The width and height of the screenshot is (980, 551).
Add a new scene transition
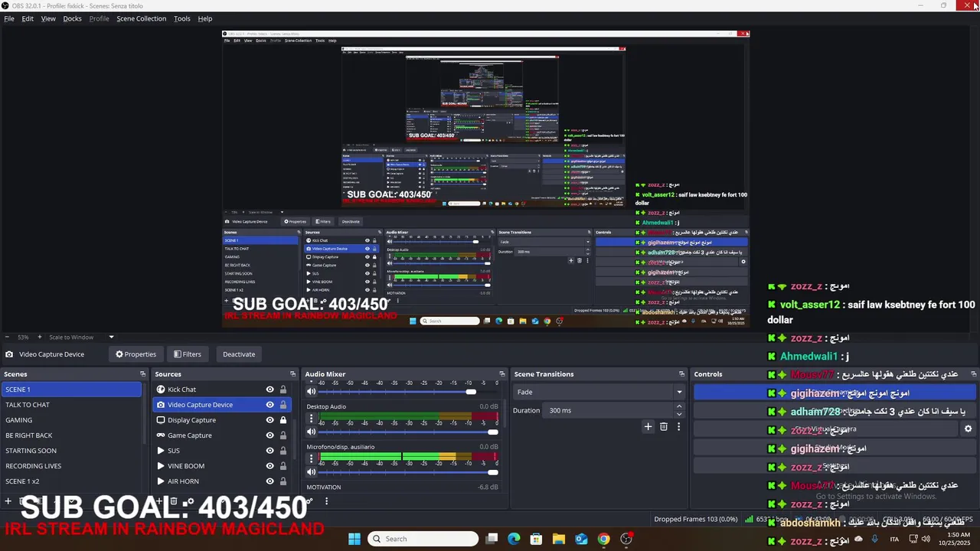tap(648, 426)
